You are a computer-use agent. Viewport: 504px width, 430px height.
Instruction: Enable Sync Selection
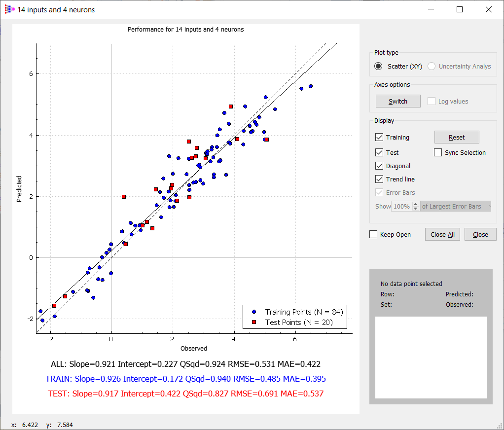438,152
